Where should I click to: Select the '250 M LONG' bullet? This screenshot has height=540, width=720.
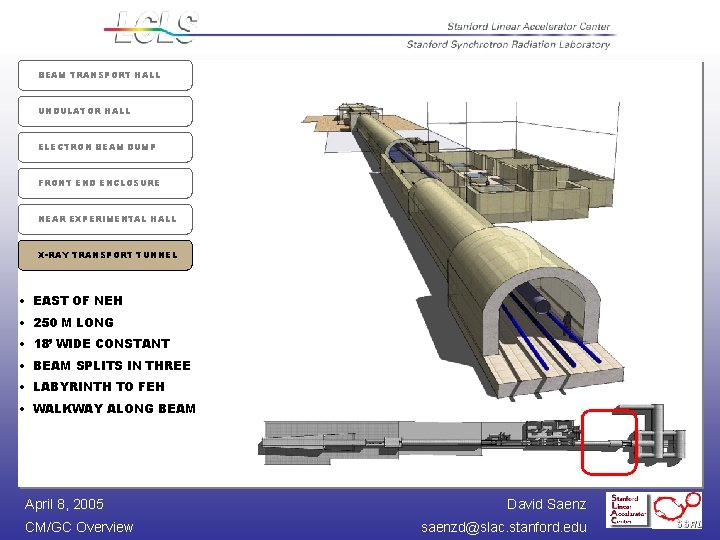pyautogui.click(x=73, y=322)
